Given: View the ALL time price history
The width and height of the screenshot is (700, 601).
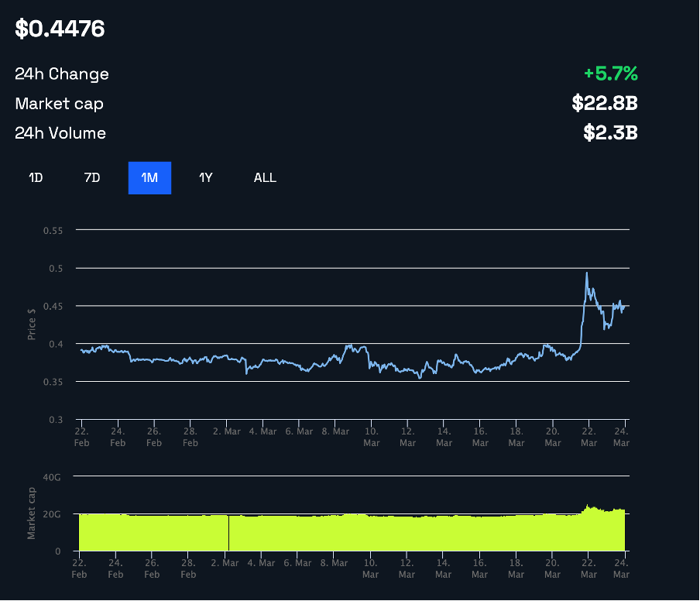Looking at the screenshot, I should tap(265, 177).
